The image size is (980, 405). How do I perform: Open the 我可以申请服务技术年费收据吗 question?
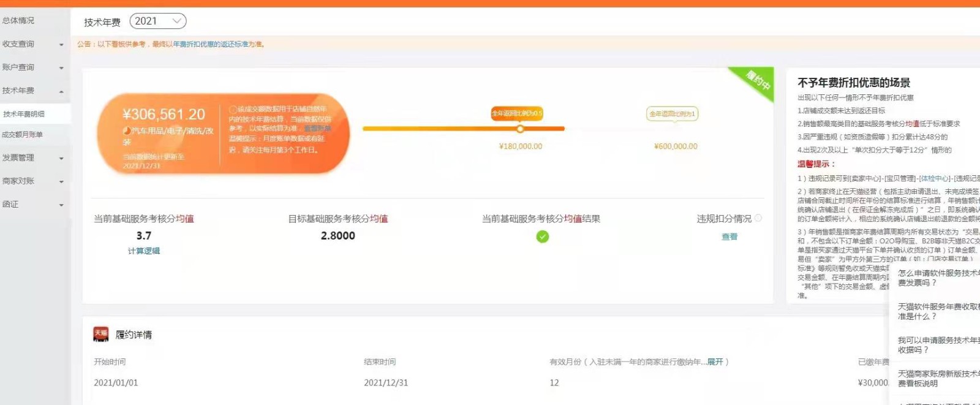[x=938, y=346]
